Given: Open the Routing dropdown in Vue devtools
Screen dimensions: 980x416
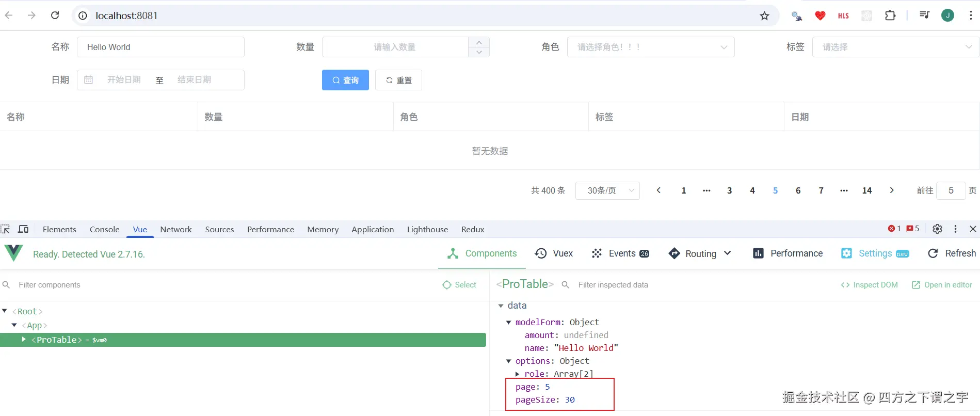Looking at the screenshot, I should point(700,253).
